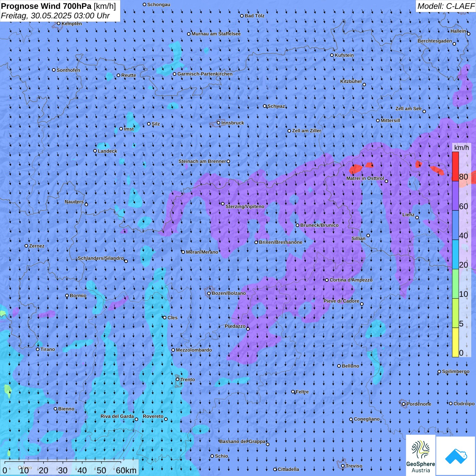
Task: Click the 'Feltre' town label
Action: (x=302, y=392)
